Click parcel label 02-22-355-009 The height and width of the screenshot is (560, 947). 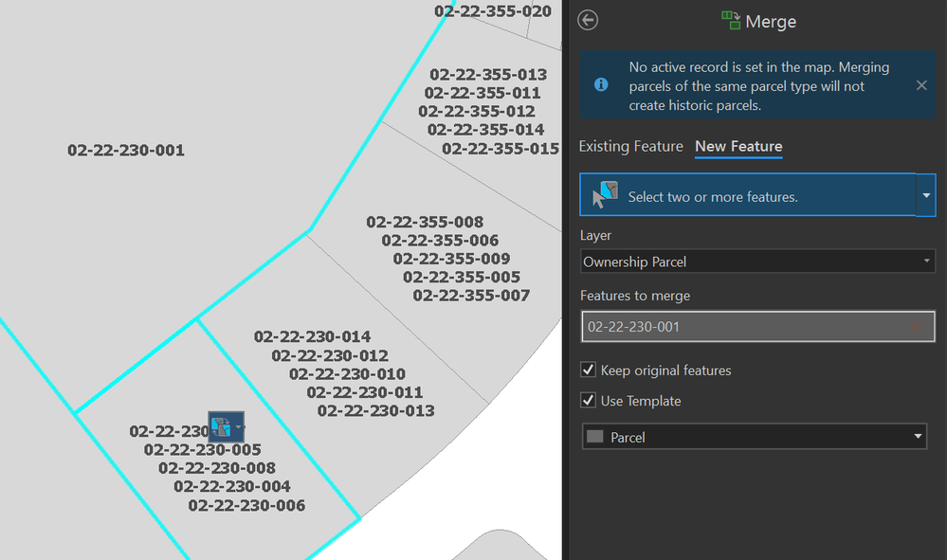451,259
